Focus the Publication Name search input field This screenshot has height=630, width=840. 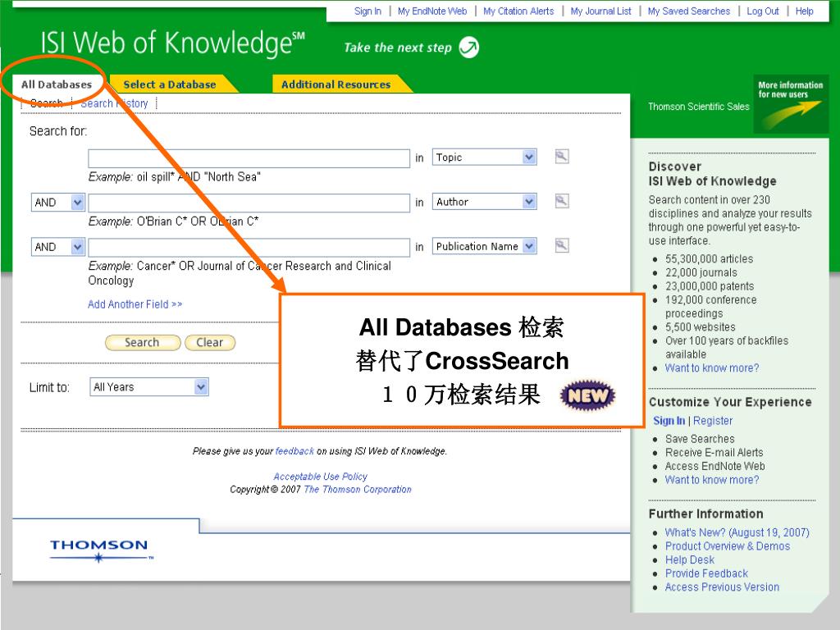(249, 248)
